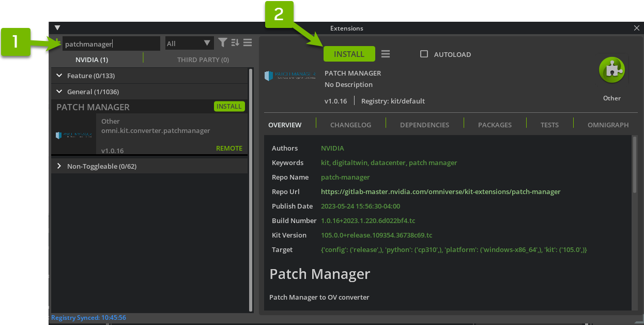
Task: Click the overview panel vertical scrollbar
Action: pyautogui.click(x=635, y=165)
